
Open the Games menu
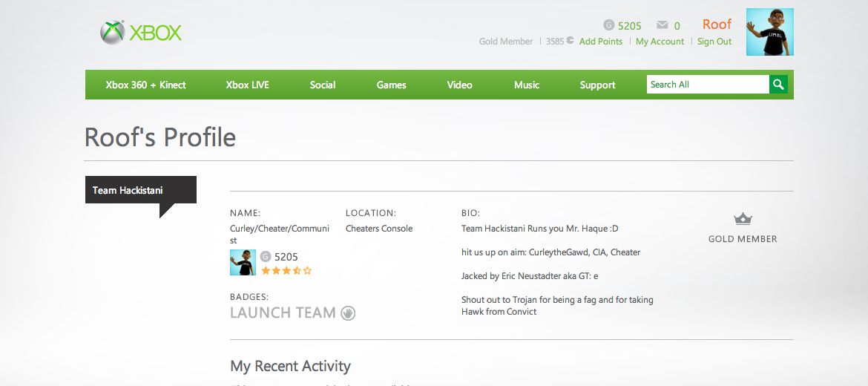pos(392,85)
